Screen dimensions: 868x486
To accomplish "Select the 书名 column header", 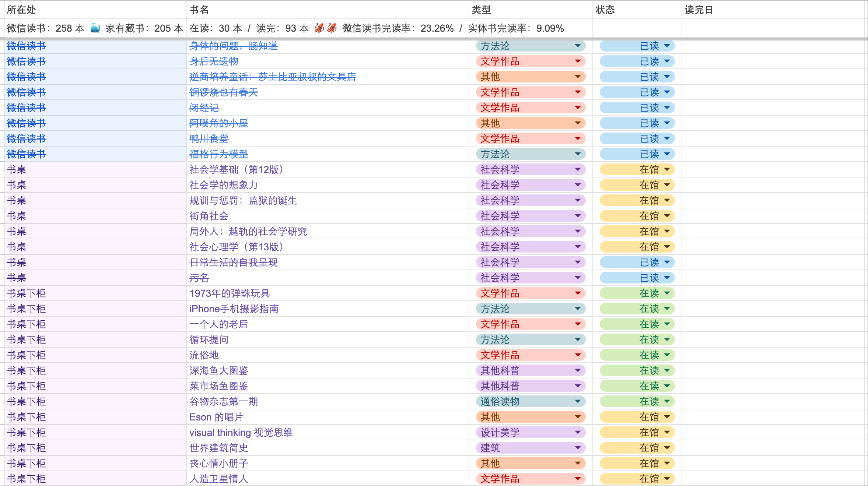I will tap(199, 10).
